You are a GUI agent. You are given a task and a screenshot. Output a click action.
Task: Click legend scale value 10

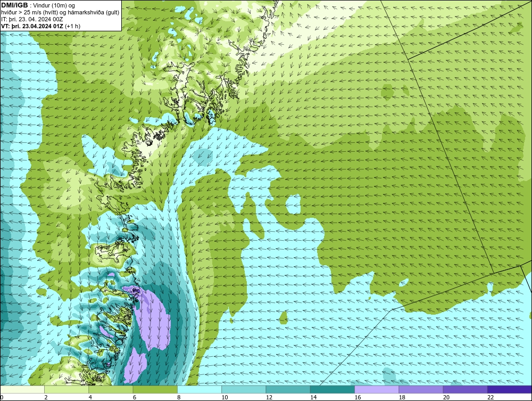tap(225, 398)
